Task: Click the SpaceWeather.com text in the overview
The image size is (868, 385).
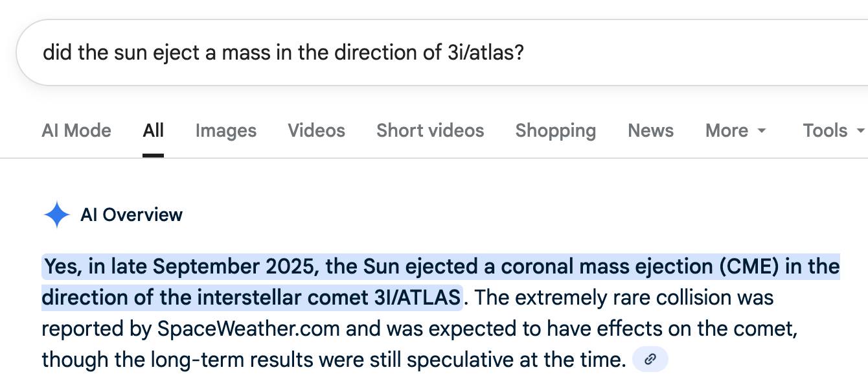Action: 248,329
